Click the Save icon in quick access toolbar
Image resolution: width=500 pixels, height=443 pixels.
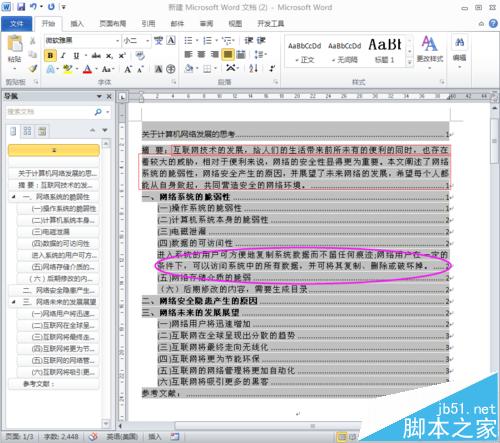[21, 7]
